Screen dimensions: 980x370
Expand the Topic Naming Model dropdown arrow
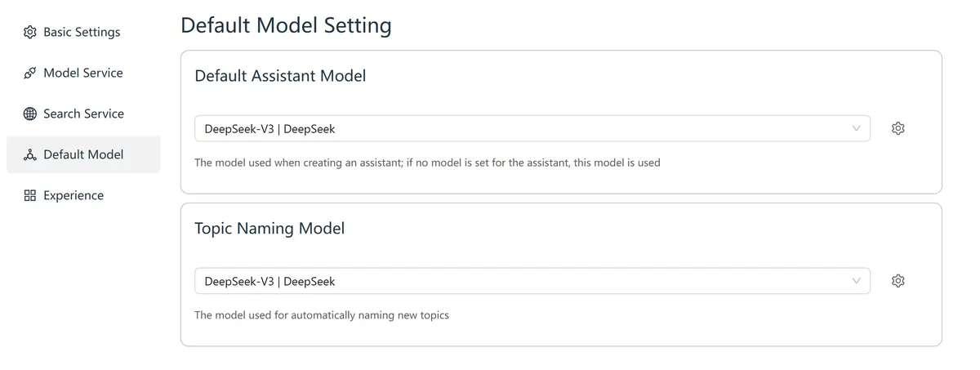pos(856,281)
